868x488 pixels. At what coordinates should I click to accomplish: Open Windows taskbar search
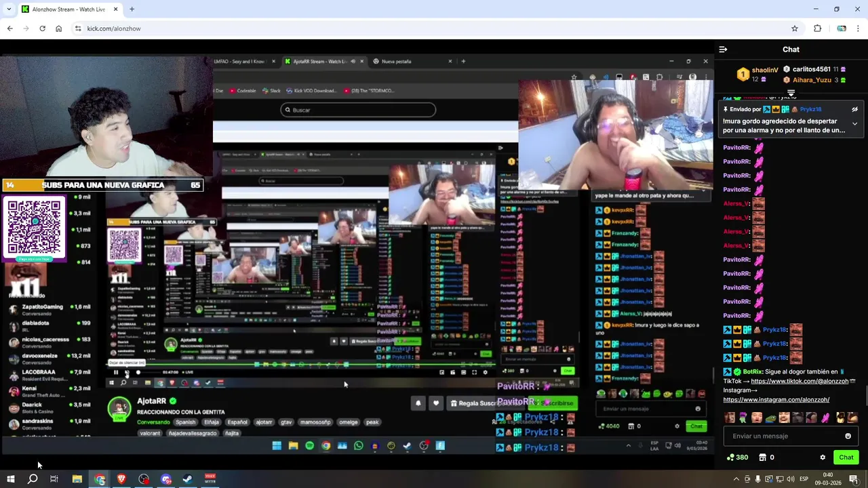tap(33, 479)
